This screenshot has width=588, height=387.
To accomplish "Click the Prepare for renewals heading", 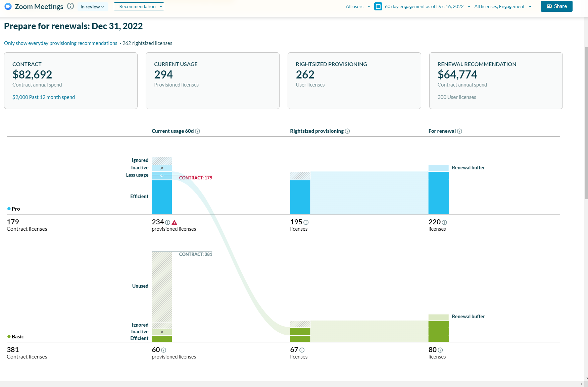I will 73,26.
